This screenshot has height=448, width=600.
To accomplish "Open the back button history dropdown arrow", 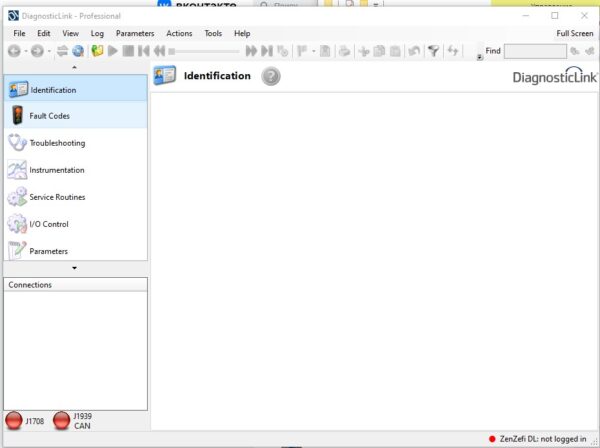I will tap(26, 51).
